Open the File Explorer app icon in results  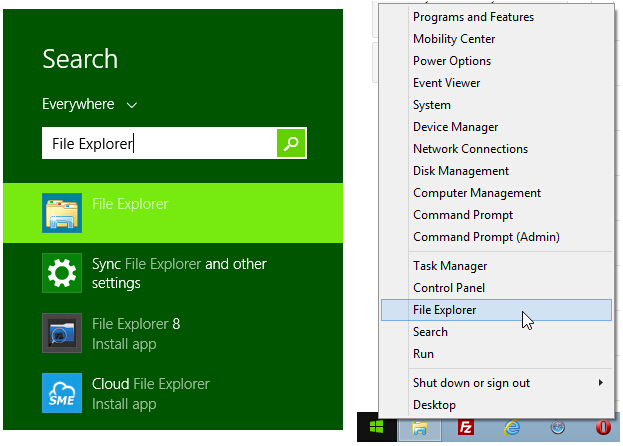pos(62,213)
